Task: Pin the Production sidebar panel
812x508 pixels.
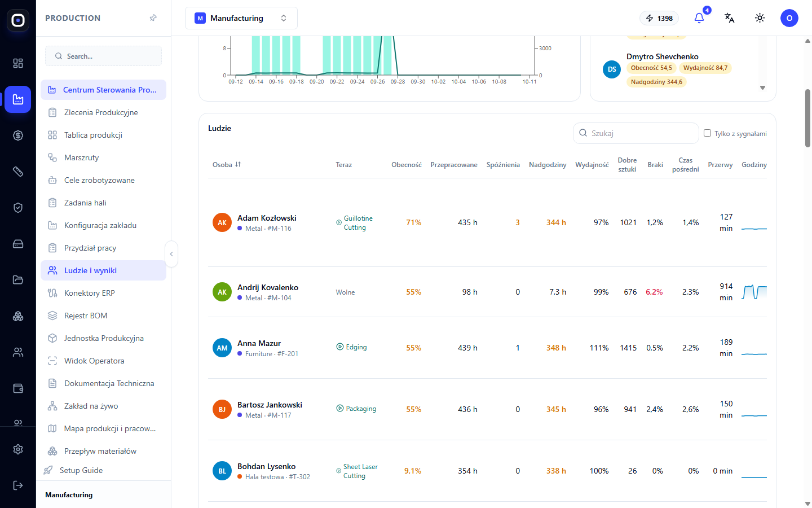Action: coord(153,18)
